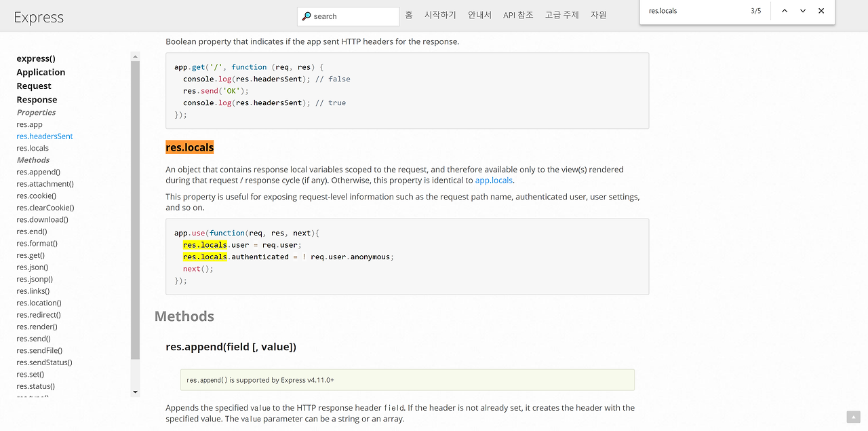Jump to res.end() in sidebar
Screen dimensions: 868x431
pyautogui.click(x=32, y=231)
